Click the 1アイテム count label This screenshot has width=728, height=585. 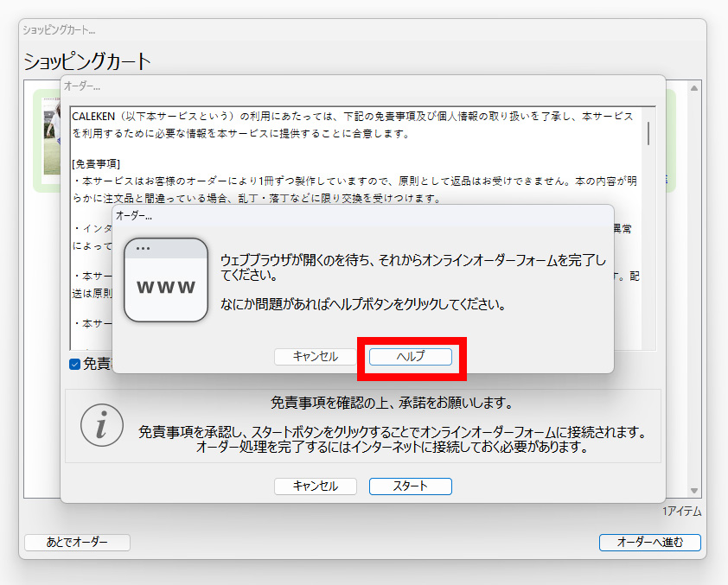point(681,512)
